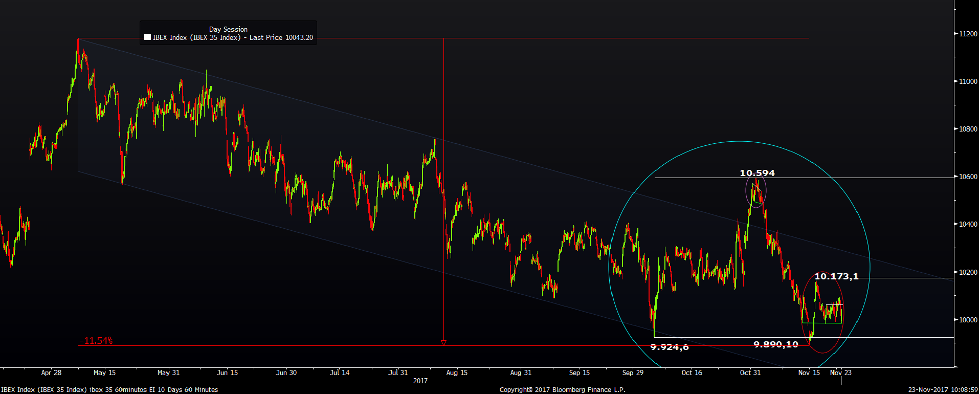Viewport: 980px width, 394px height.
Task: Click the 11200 price axis label
Action: [x=968, y=34]
